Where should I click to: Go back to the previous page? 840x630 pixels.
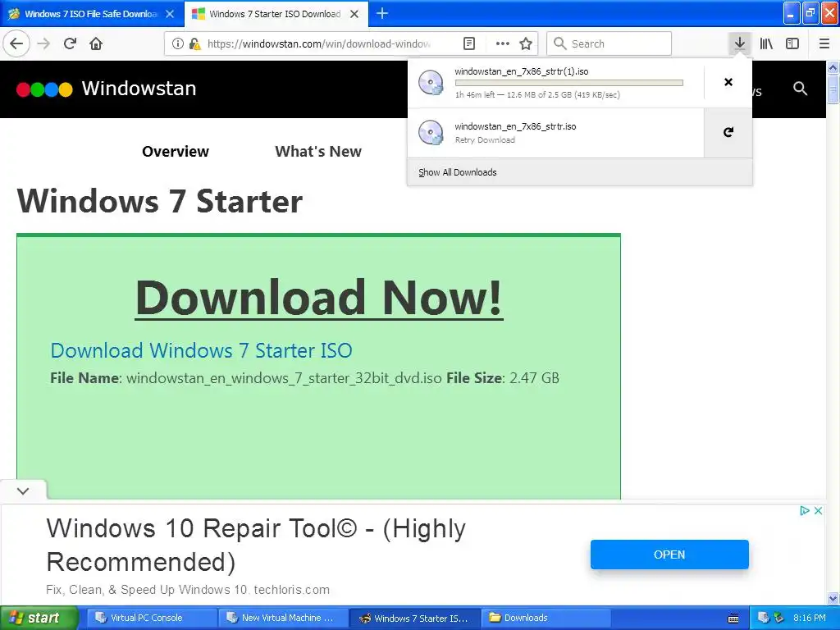click(x=16, y=43)
